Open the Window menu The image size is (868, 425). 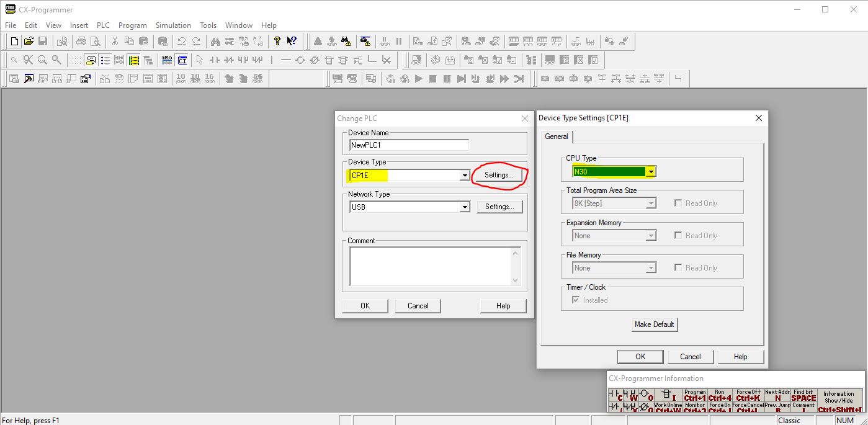239,25
